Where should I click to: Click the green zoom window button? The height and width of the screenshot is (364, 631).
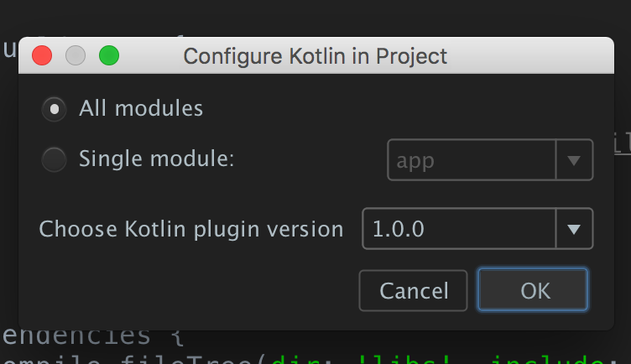point(109,56)
